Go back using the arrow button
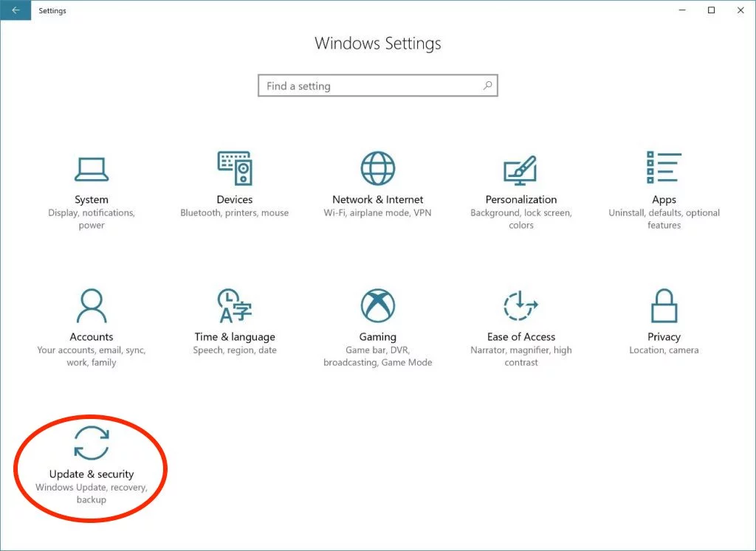This screenshot has width=756, height=551. coord(16,10)
